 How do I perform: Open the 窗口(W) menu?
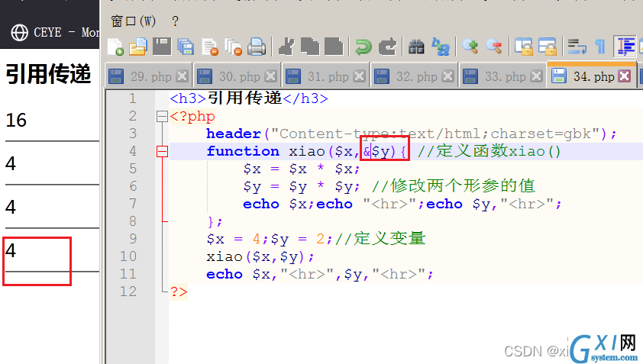point(134,21)
